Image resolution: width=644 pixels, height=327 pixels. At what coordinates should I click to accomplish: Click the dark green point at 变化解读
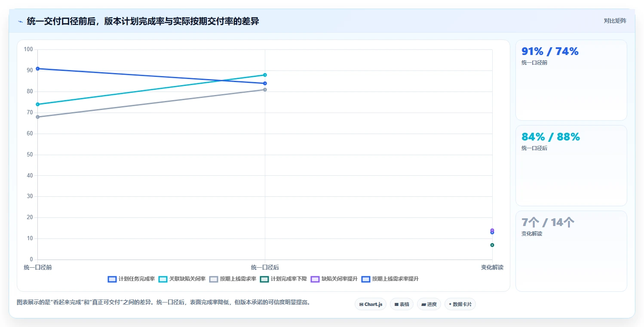pos(492,245)
